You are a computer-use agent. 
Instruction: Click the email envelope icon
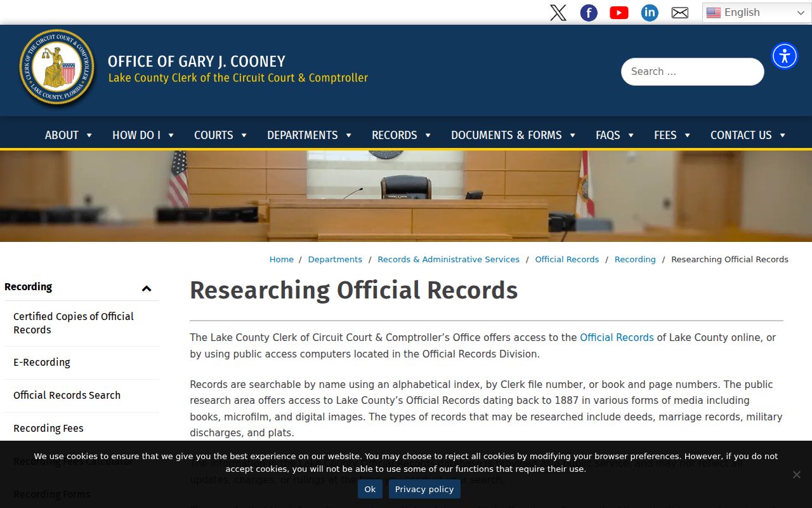point(680,13)
